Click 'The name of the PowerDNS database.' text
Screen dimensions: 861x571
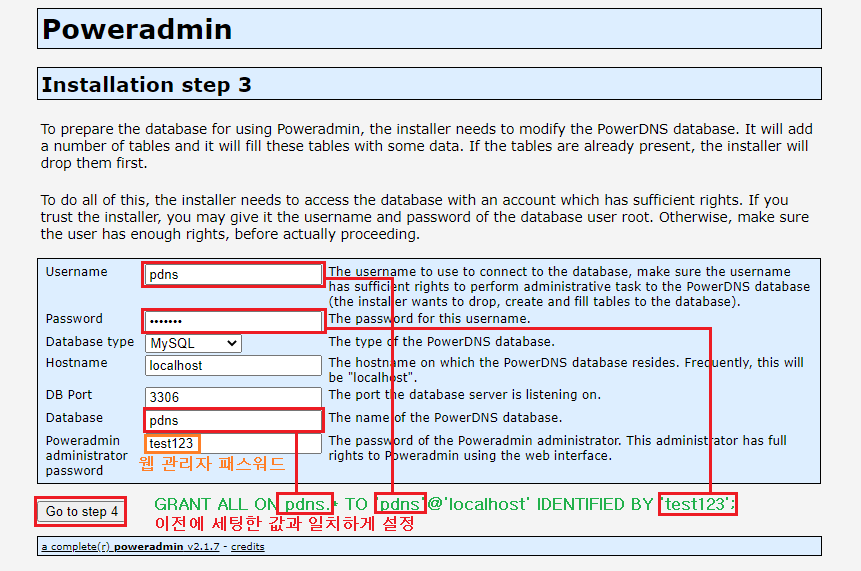pos(445,418)
